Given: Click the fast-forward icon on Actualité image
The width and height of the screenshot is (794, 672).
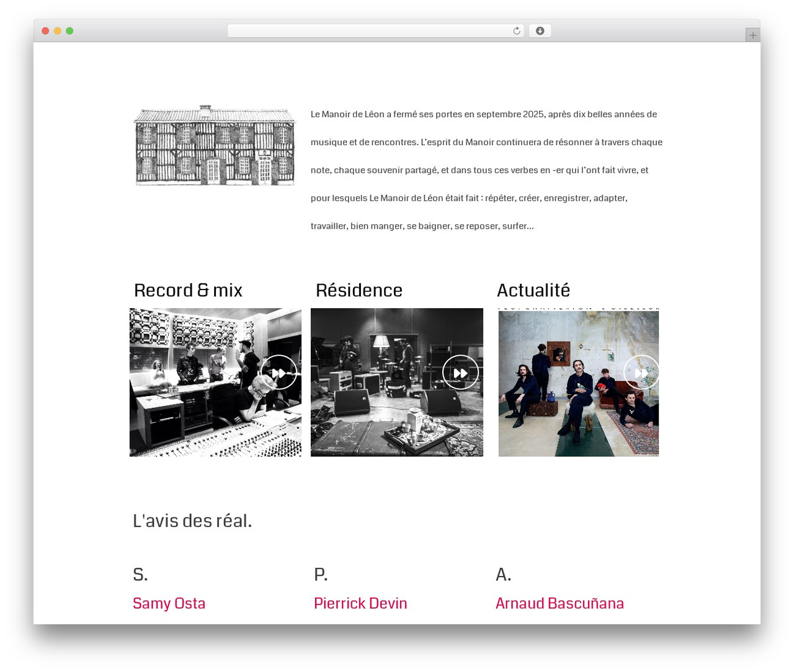Looking at the screenshot, I should pos(641,373).
